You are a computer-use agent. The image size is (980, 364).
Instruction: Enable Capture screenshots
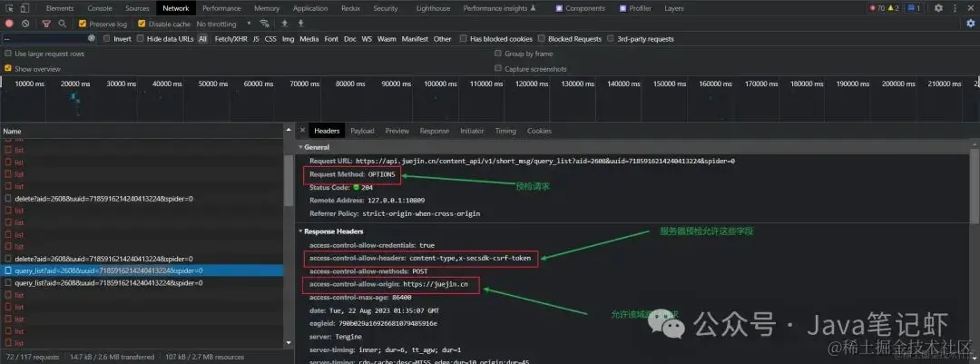[498, 69]
